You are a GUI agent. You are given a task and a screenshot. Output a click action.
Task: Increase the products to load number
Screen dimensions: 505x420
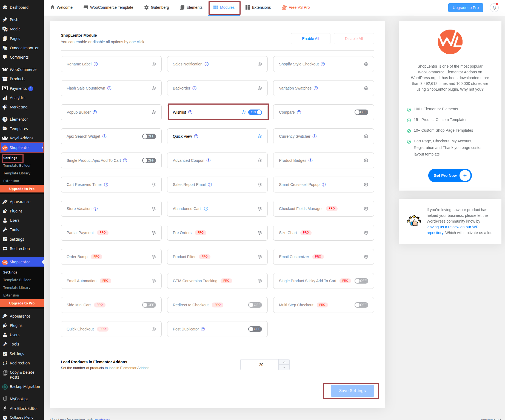pyautogui.click(x=284, y=362)
